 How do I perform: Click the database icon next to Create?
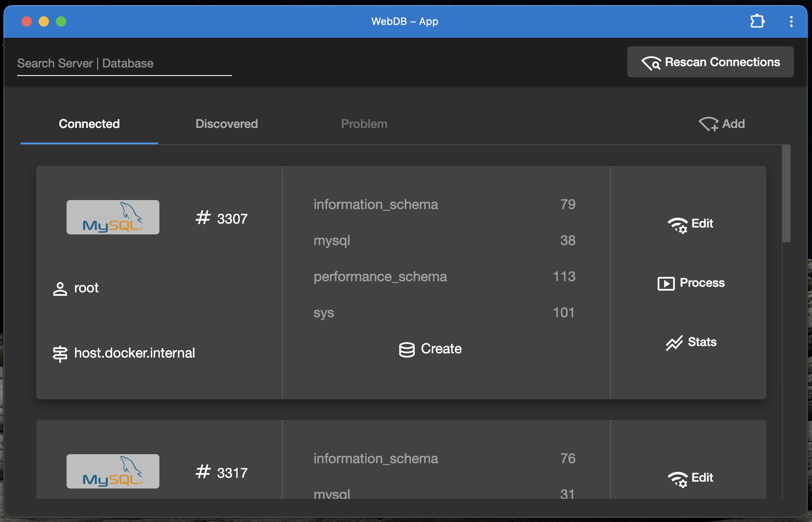pos(406,349)
